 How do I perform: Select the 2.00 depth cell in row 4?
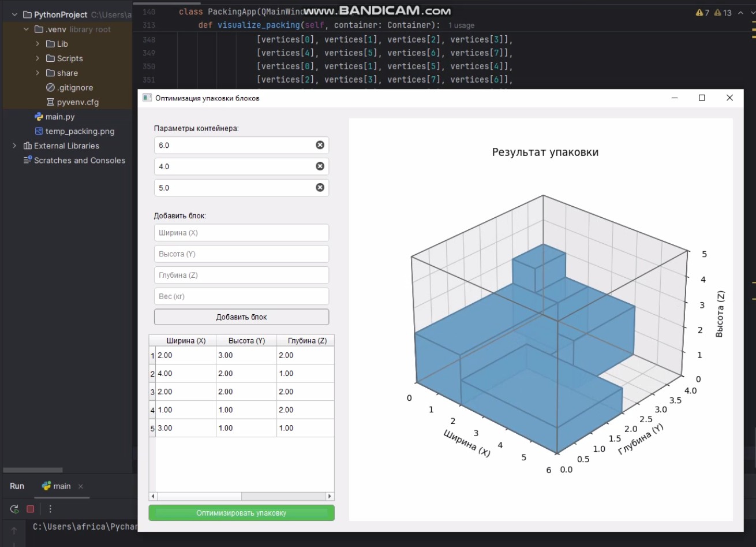tap(306, 410)
